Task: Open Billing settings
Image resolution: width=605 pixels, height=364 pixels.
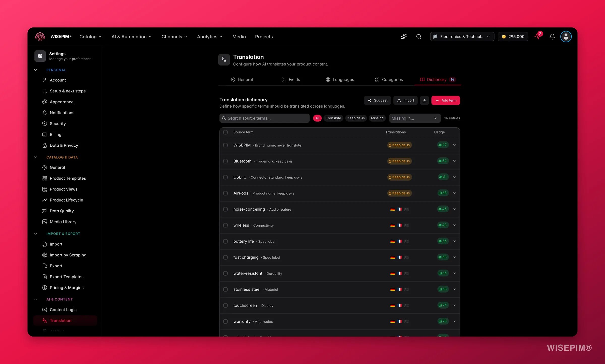Action: (x=55, y=135)
